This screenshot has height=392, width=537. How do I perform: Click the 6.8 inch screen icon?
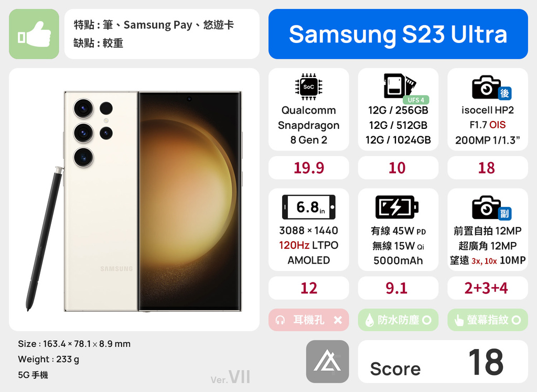[308, 207]
